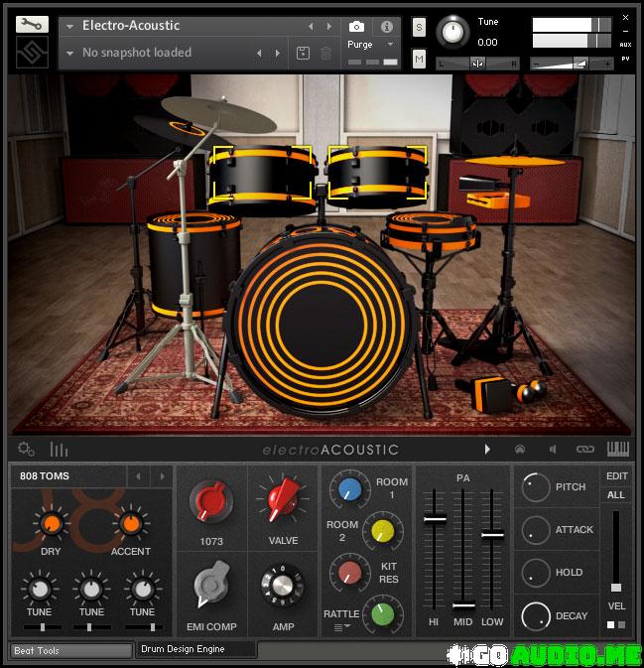Click the EDIT button
This screenshot has height=668, width=644.
click(x=616, y=476)
